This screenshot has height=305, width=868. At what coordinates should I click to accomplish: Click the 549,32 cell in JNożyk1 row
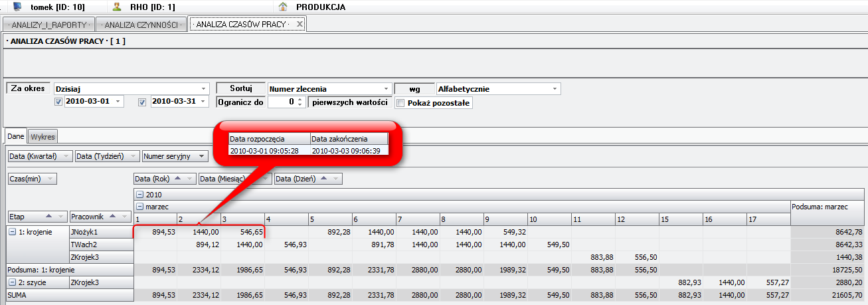coord(506,232)
